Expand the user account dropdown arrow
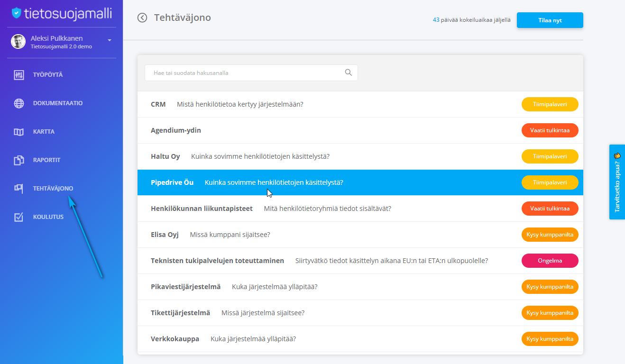This screenshot has height=364, width=625. pyautogui.click(x=110, y=40)
